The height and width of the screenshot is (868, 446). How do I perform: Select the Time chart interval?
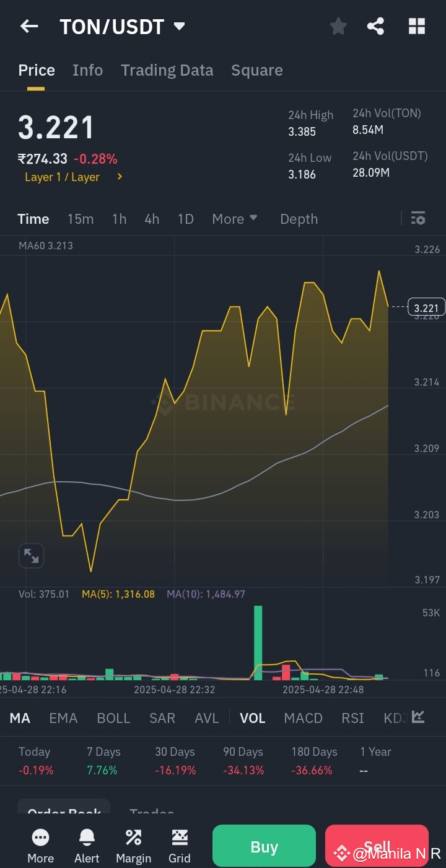coord(33,219)
